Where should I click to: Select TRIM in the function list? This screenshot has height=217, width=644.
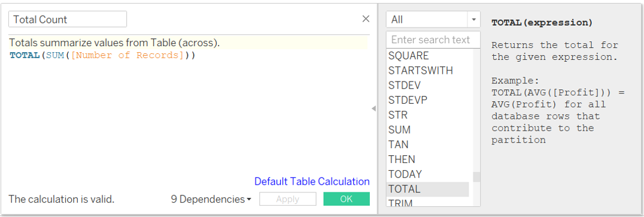coord(427,202)
